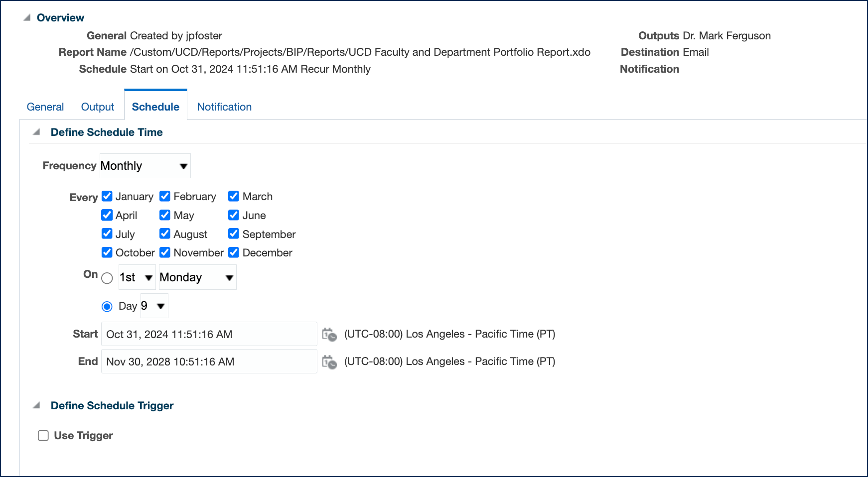The height and width of the screenshot is (477, 868).
Task: Select the Day 9 radio button
Action: click(x=107, y=307)
